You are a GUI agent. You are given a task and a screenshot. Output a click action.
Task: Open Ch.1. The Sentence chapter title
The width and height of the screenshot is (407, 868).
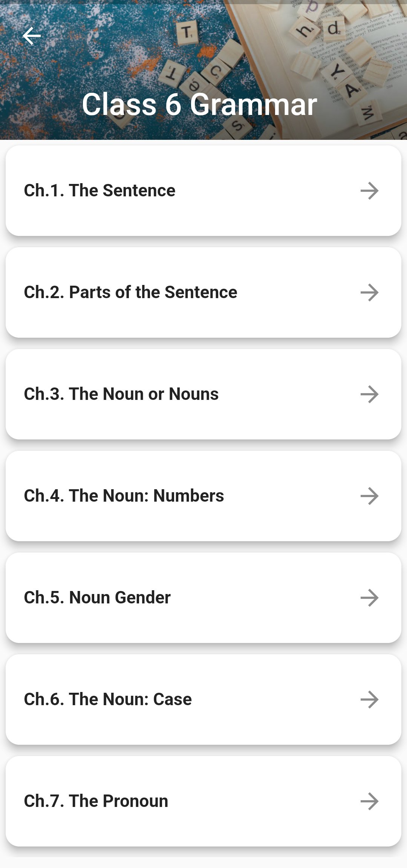click(x=99, y=191)
